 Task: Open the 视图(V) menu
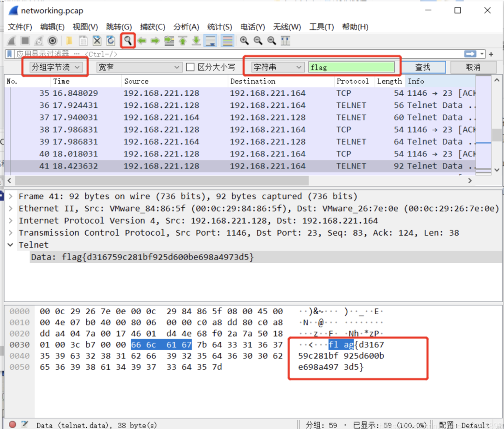(85, 27)
